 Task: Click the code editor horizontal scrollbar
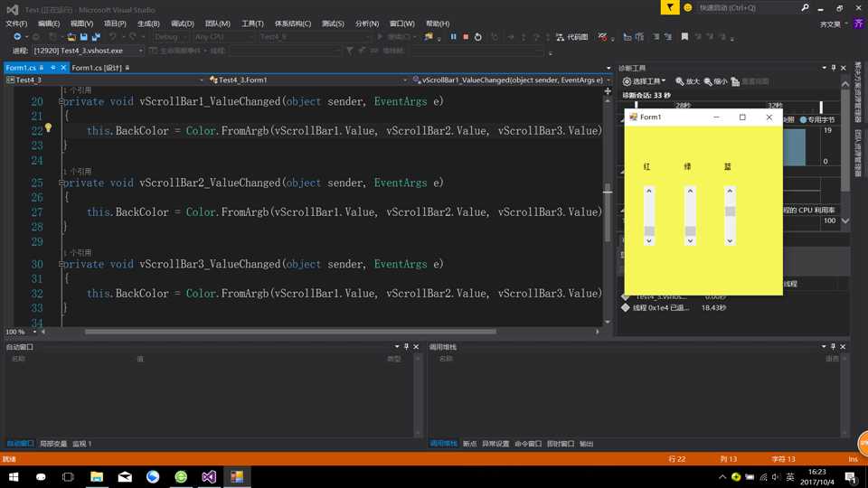point(290,332)
